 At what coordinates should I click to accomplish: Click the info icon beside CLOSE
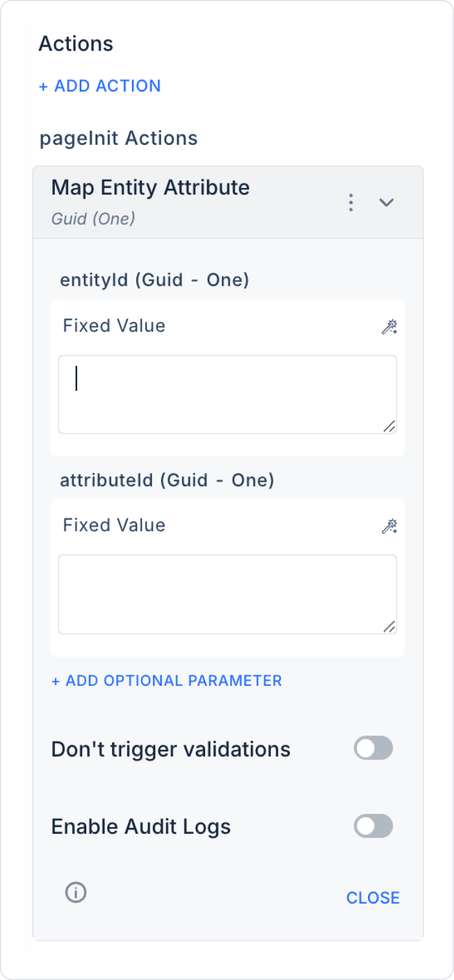pyautogui.click(x=76, y=892)
